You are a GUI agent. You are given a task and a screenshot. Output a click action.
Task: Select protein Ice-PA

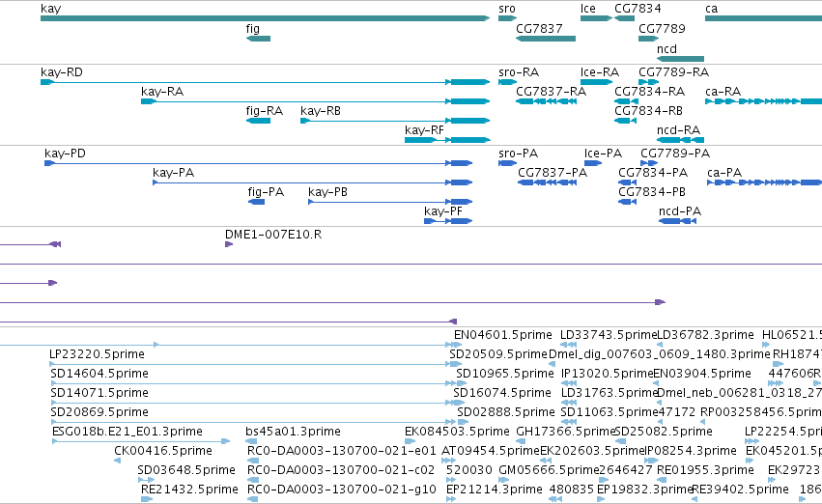click(x=593, y=163)
